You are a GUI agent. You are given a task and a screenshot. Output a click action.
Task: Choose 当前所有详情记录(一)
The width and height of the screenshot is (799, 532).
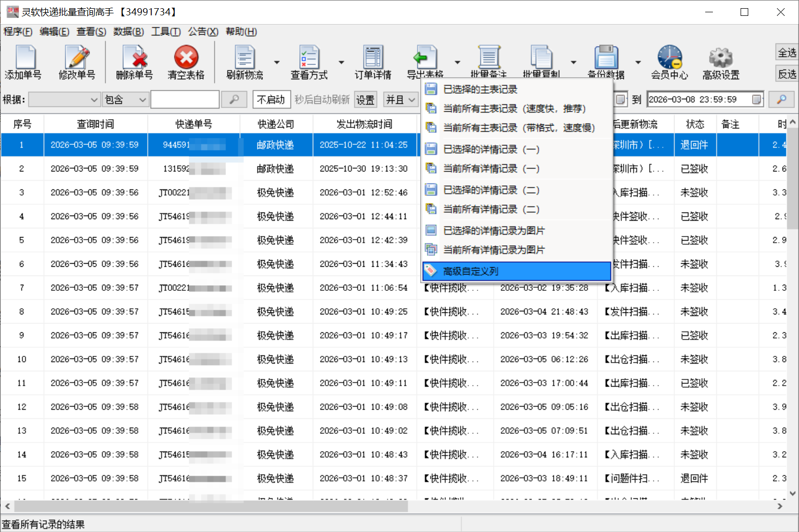click(517, 168)
